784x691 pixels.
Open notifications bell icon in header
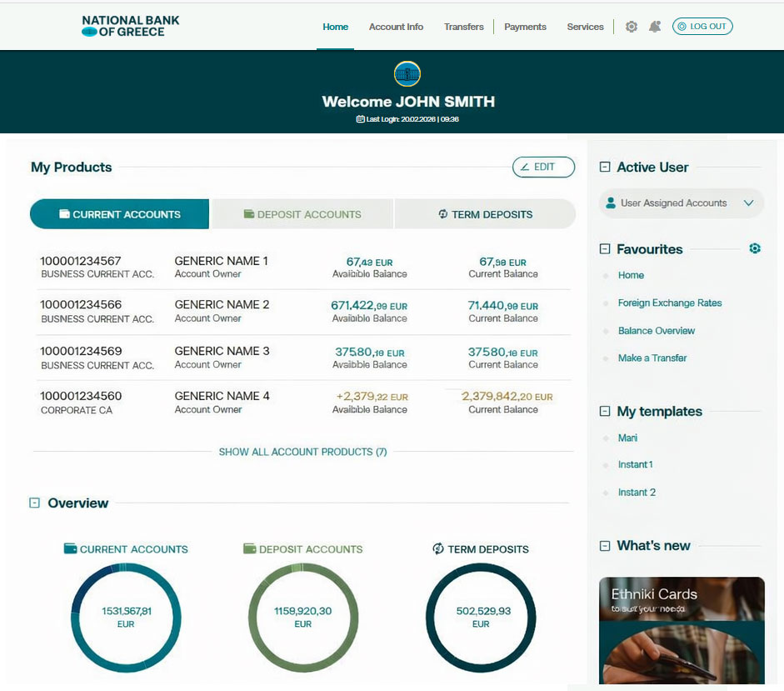click(x=655, y=27)
